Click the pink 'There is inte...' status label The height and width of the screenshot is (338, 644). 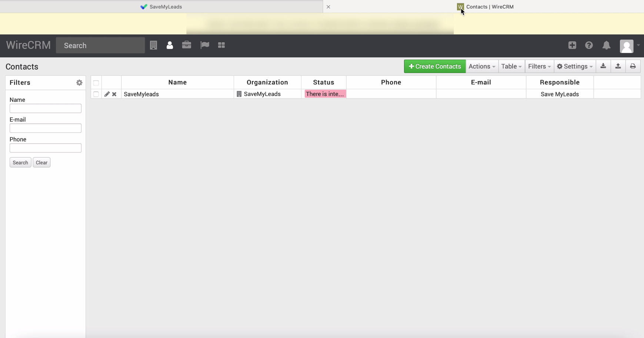point(325,94)
